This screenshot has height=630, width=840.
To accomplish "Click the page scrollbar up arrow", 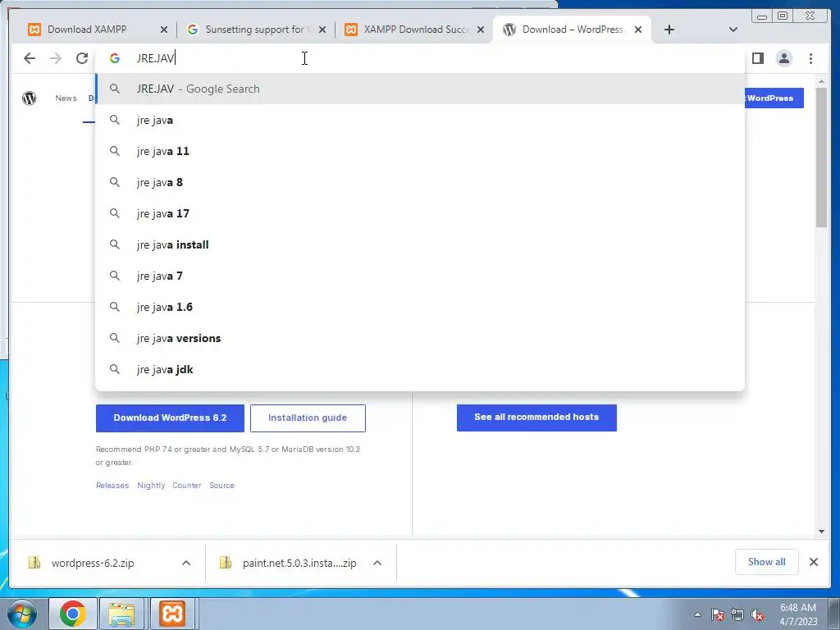I will [821, 81].
